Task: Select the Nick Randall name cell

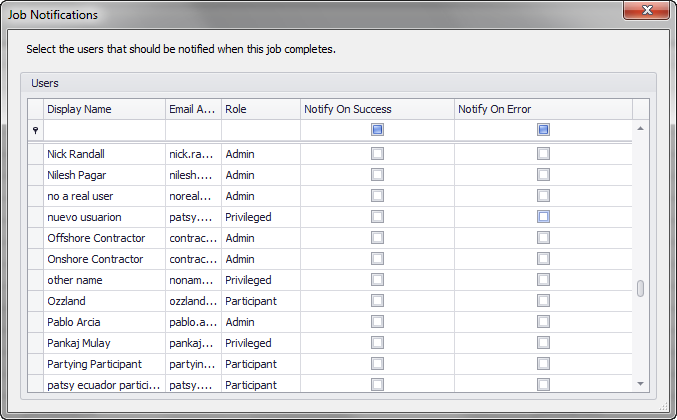Action: coord(104,154)
